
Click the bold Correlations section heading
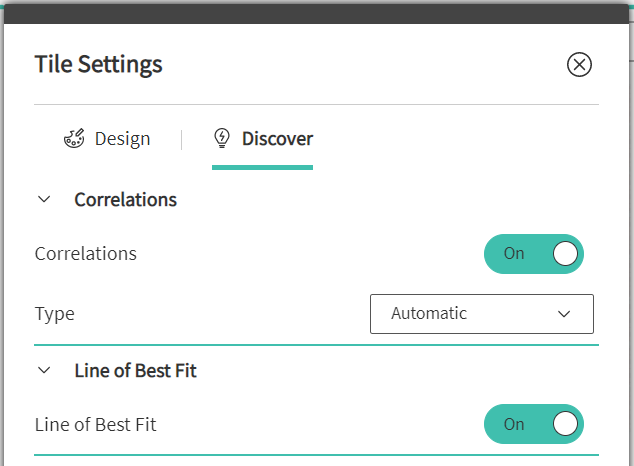pos(125,199)
